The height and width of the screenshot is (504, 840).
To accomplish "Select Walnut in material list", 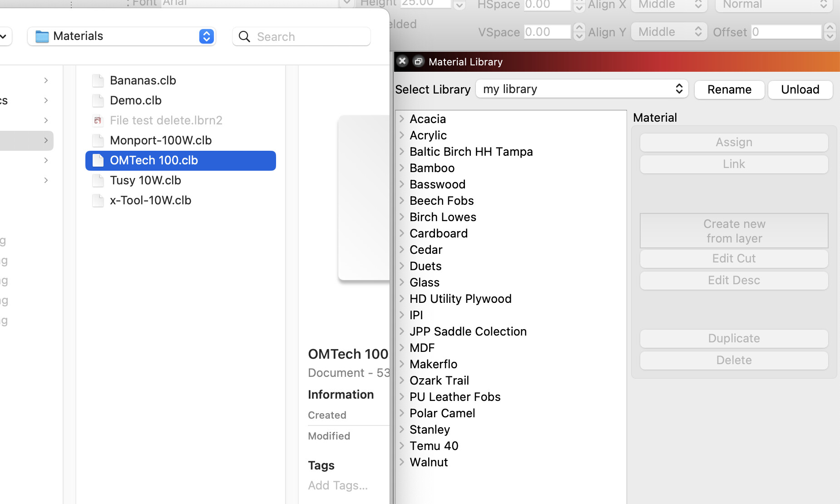I will [429, 462].
